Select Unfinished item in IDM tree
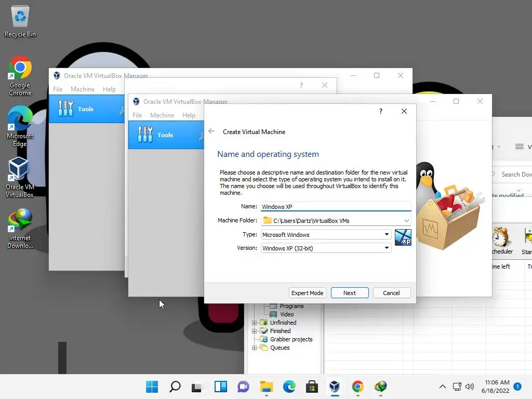Image resolution: width=532 pixels, height=399 pixels. [x=283, y=323]
